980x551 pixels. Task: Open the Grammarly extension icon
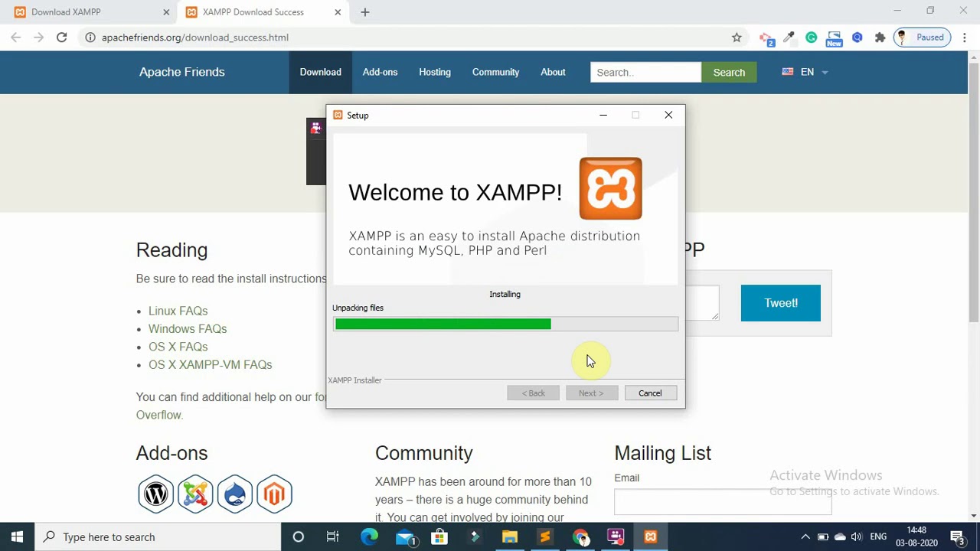(x=812, y=37)
